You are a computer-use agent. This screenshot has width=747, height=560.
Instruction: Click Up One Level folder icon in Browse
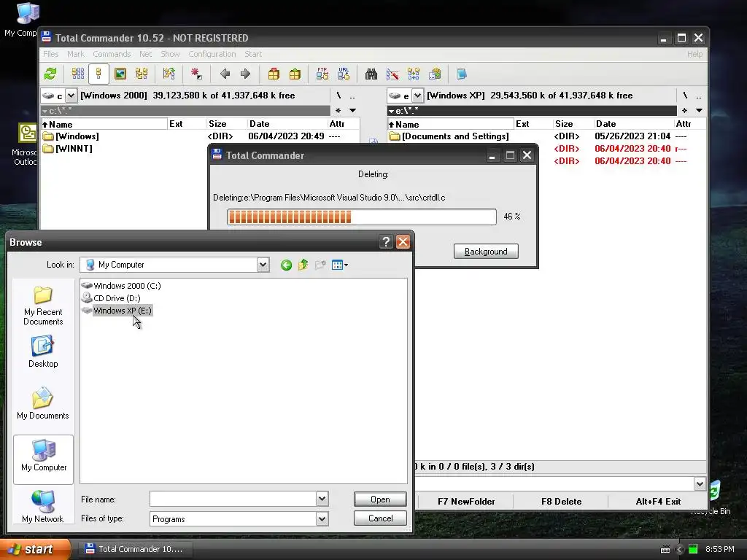click(303, 265)
